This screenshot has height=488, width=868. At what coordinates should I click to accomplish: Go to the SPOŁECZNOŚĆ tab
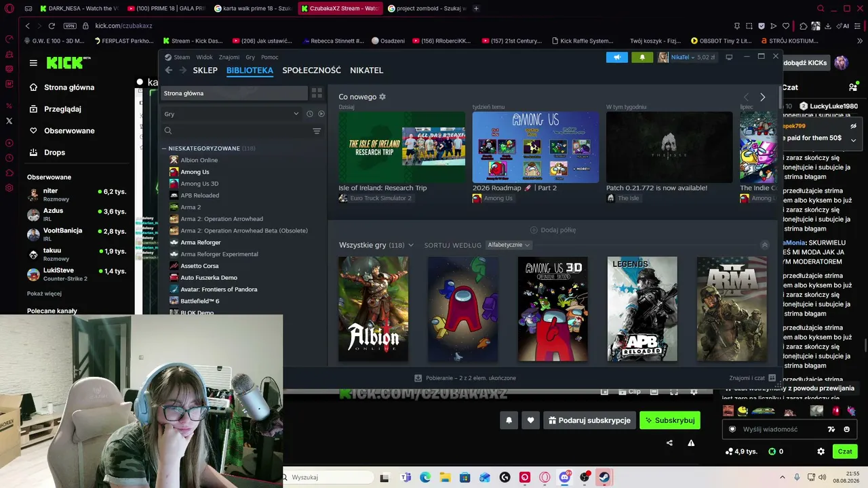(311, 70)
